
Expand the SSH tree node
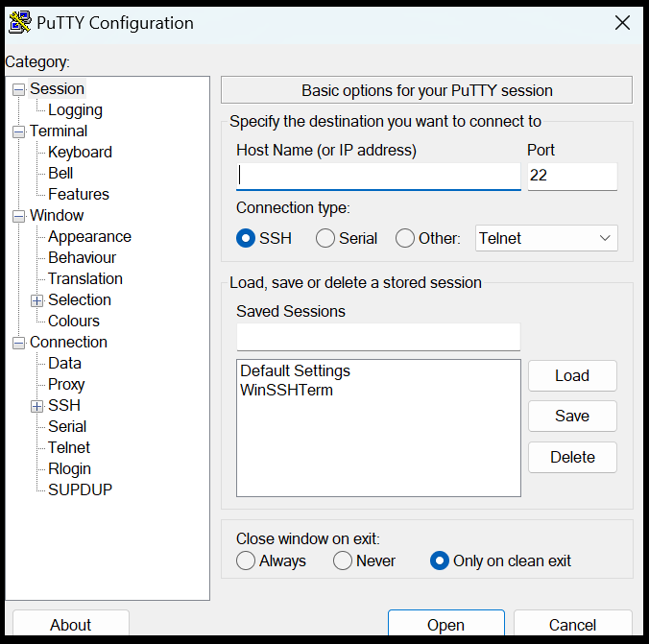(x=36, y=406)
